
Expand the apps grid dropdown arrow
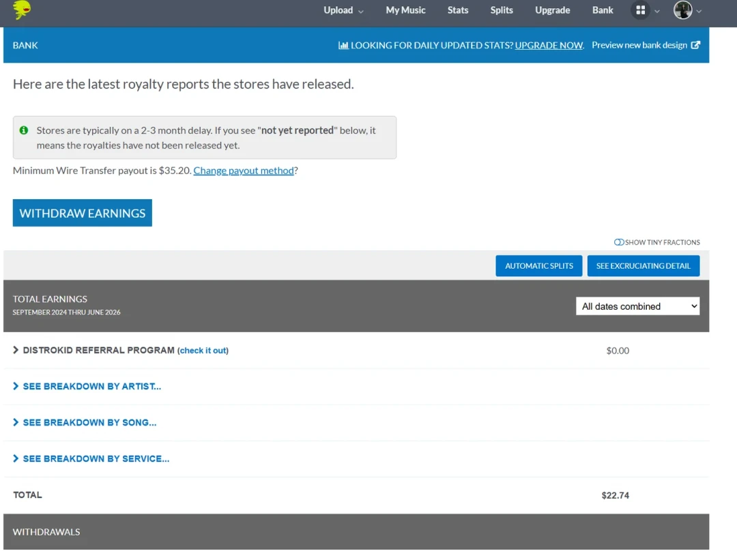(657, 12)
